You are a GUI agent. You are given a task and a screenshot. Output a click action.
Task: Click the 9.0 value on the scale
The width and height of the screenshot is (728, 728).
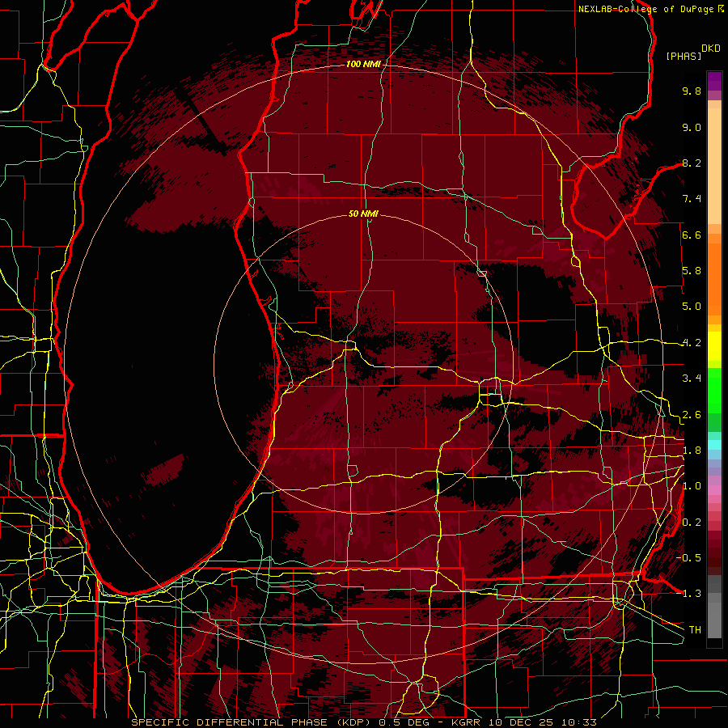692,127
